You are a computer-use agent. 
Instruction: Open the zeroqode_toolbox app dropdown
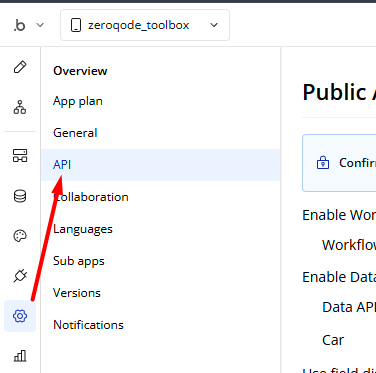(x=145, y=25)
